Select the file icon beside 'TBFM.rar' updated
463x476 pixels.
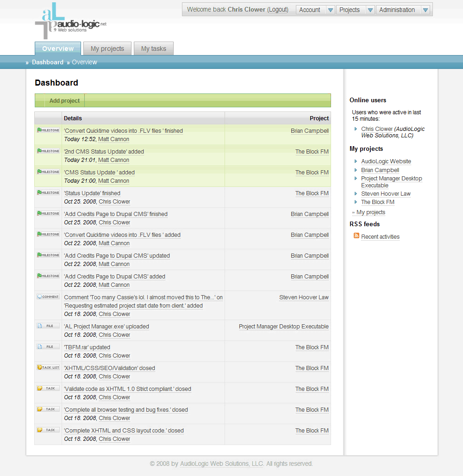coord(48,346)
